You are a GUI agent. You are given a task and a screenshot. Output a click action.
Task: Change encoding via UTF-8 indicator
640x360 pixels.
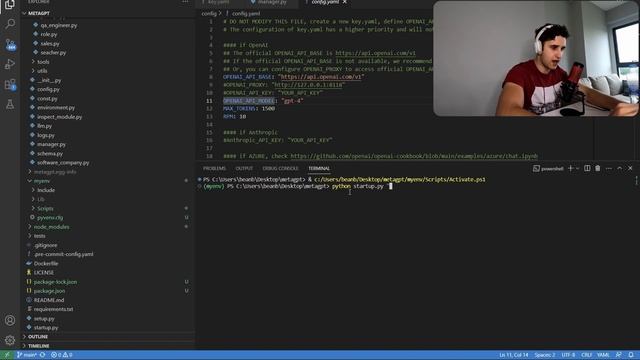568,355
